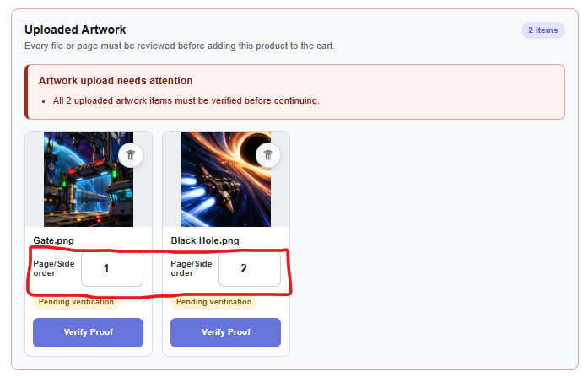Click Page/Side order label on Black Hole.png card

(192, 268)
